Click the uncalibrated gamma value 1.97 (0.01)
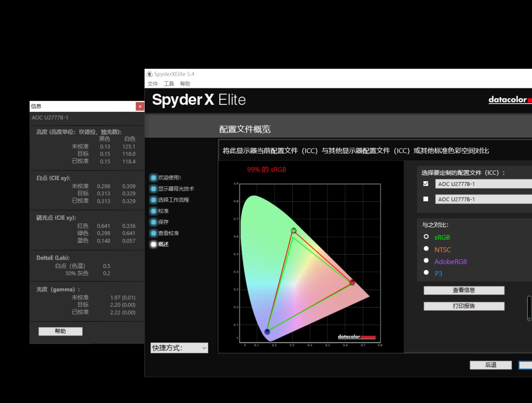Screen dimensions: 532x403 point(123,297)
